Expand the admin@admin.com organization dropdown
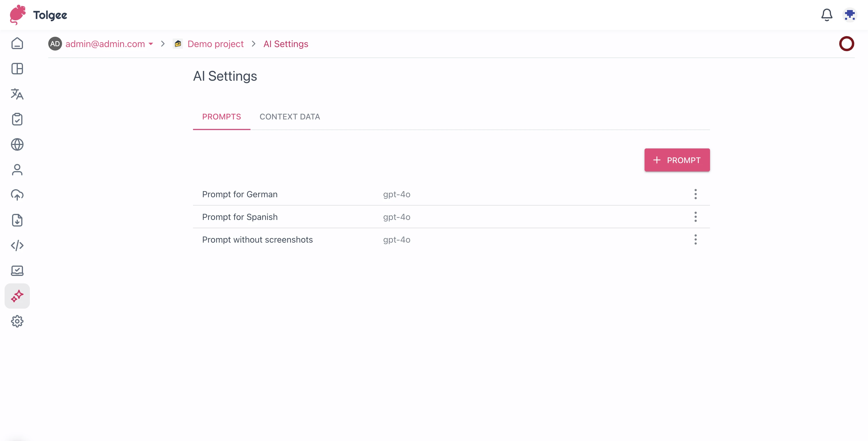 [x=151, y=44]
